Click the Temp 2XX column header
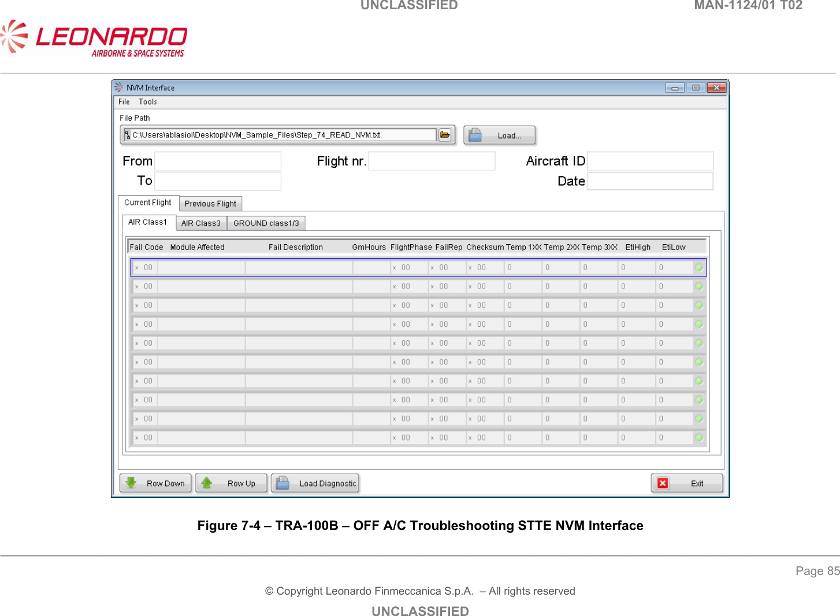The image size is (840, 616). 562,247
